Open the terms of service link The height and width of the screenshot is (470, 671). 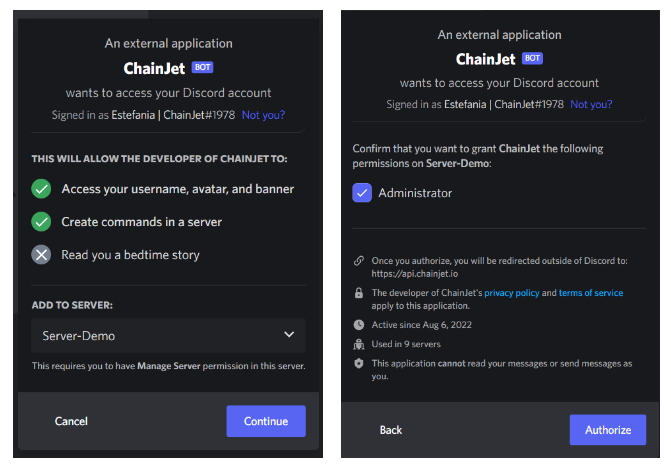coord(590,293)
